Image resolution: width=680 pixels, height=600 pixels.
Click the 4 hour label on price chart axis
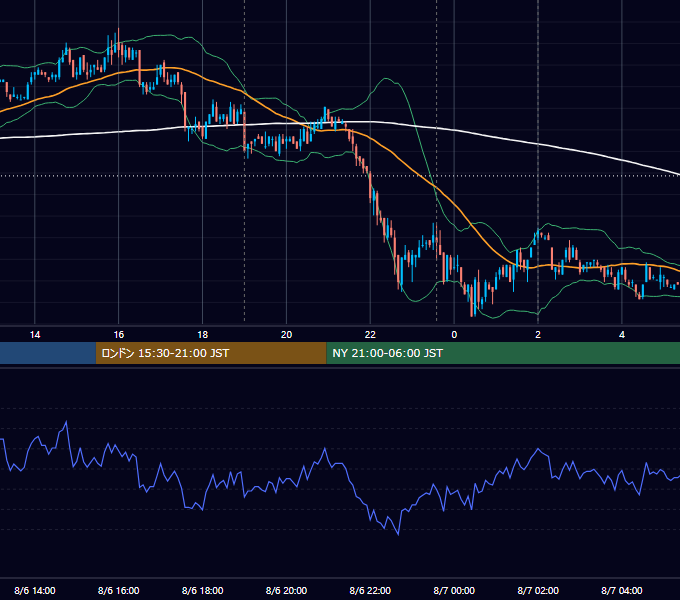(622, 335)
